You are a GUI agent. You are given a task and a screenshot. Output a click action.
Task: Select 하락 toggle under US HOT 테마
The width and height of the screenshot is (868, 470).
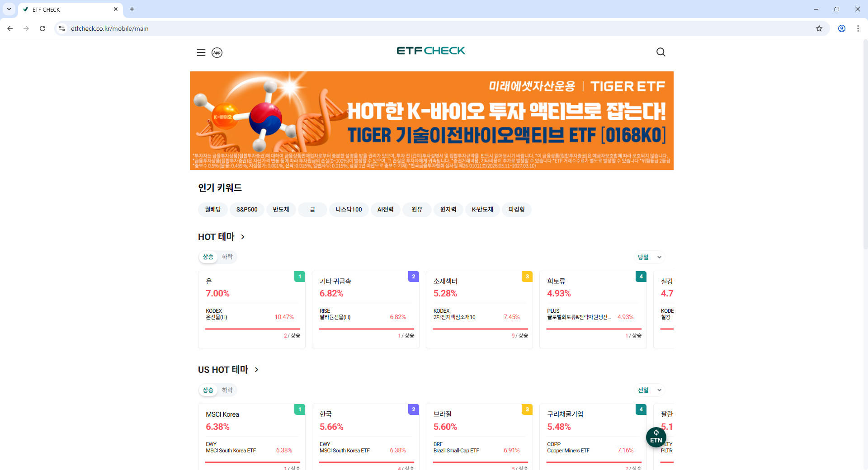[x=227, y=390]
